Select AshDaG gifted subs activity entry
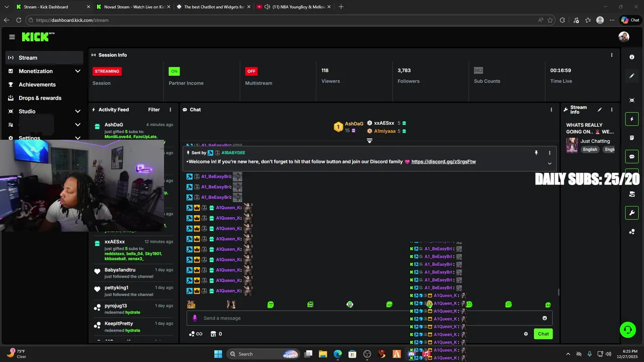This screenshot has width=644, height=362. (133, 130)
